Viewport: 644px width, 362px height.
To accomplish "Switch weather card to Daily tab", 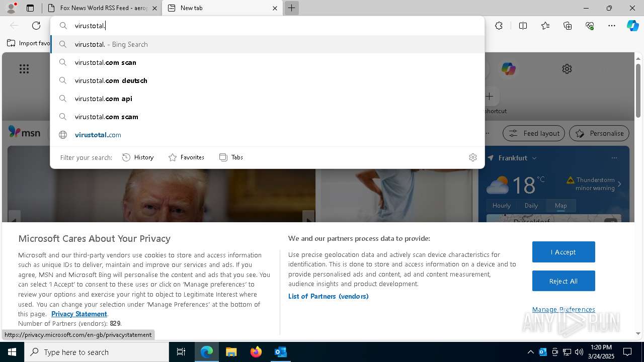I will coord(531,205).
